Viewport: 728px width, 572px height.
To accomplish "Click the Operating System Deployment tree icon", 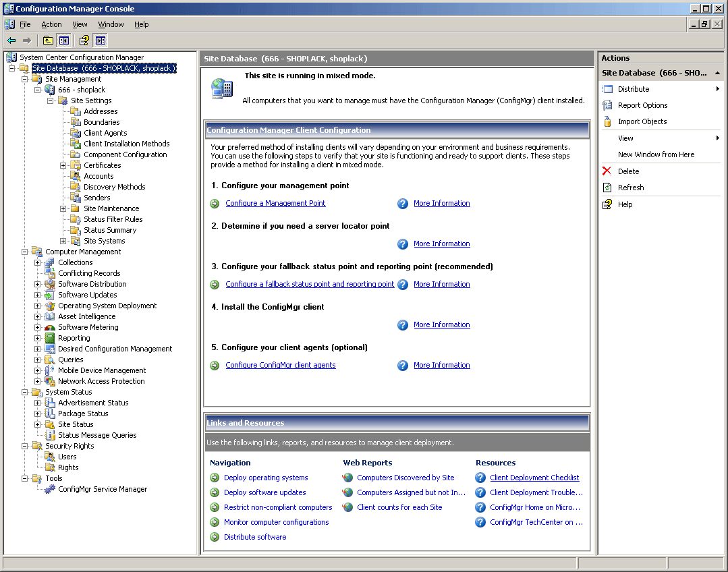I will [50, 306].
